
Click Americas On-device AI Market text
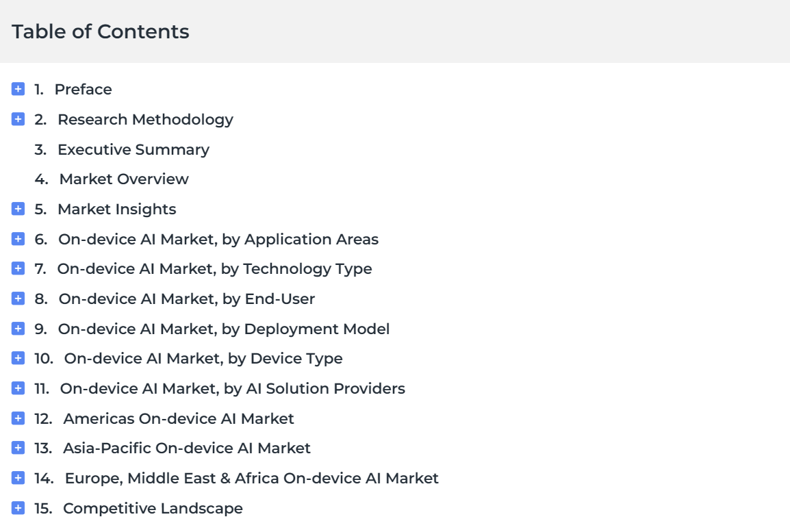coord(178,418)
